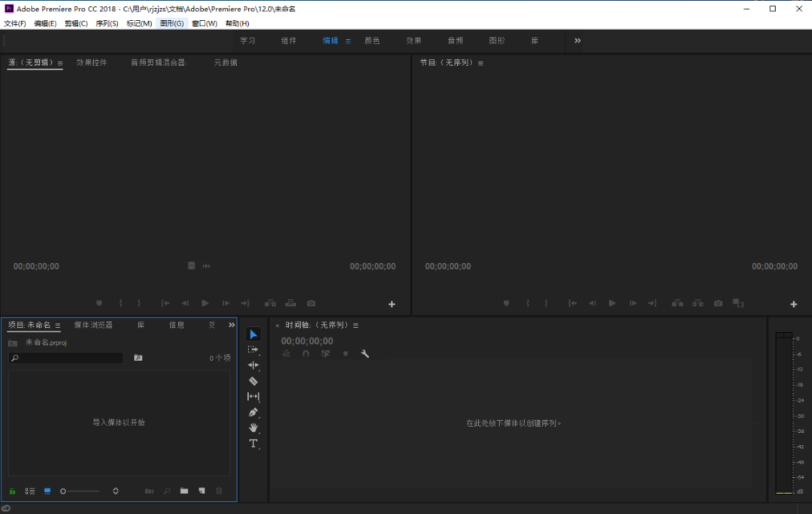Screen dimensions: 812x514
Task: Click the Add Marker icon in timeline
Action: coord(345,354)
